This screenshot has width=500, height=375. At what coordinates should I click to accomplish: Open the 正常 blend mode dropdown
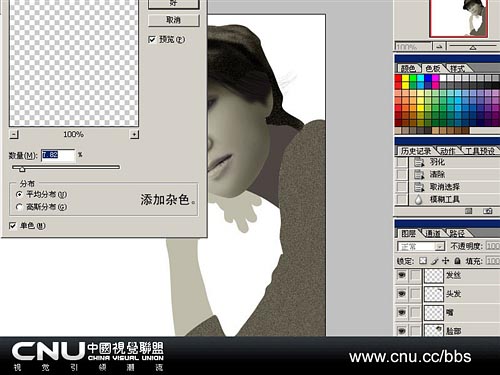coord(421,247)
